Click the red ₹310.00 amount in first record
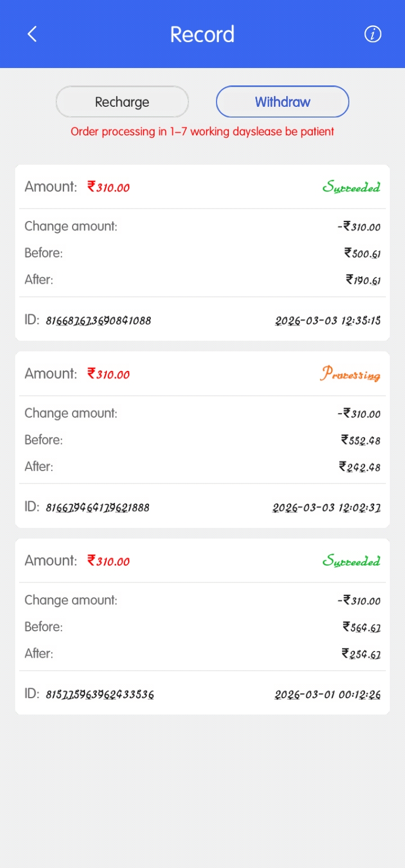The width and height of the screenshot is (405, 868). coord(109,187)
